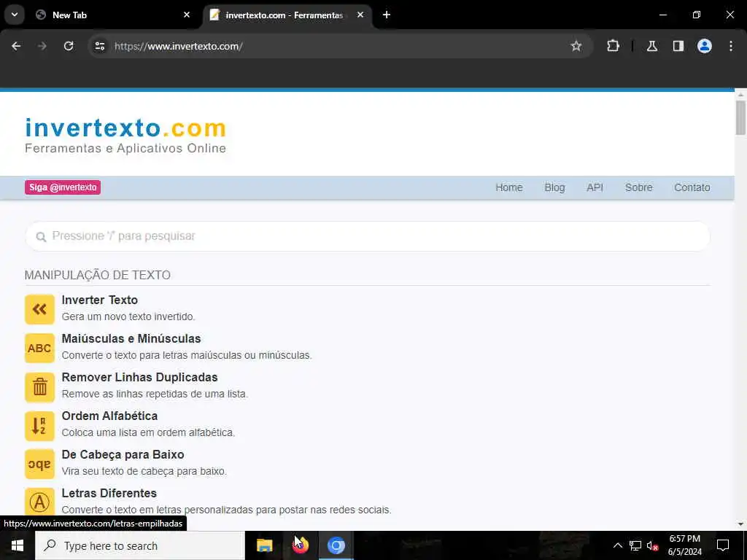The height and width of the screenshot is (560, 747).
Task: Click the search magnifier icon in site search
Action: tap(42, 237)
